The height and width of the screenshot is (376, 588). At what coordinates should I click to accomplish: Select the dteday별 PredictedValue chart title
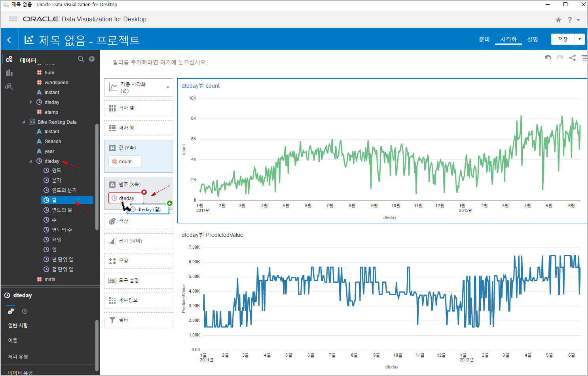pos(212,235)
